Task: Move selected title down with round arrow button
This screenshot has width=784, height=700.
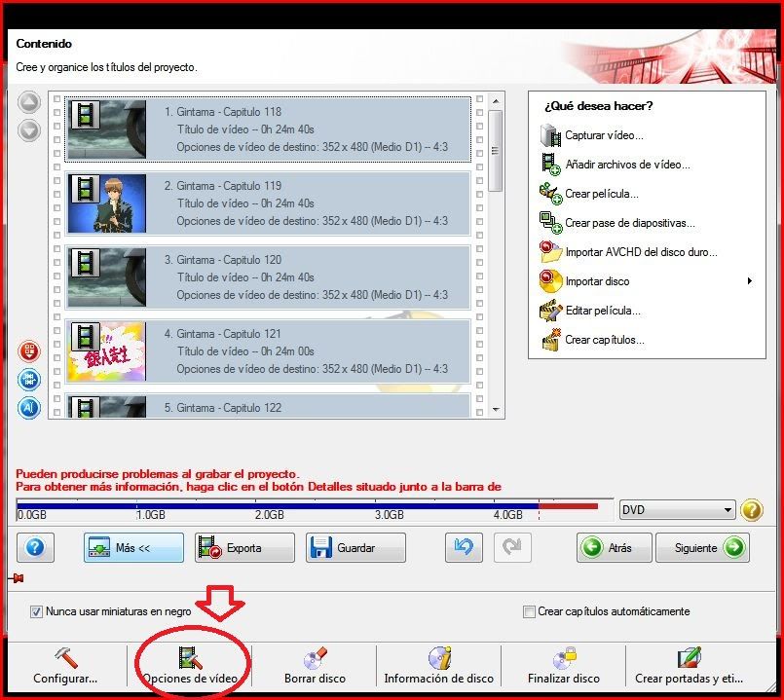Action: [x=29, y=131]
